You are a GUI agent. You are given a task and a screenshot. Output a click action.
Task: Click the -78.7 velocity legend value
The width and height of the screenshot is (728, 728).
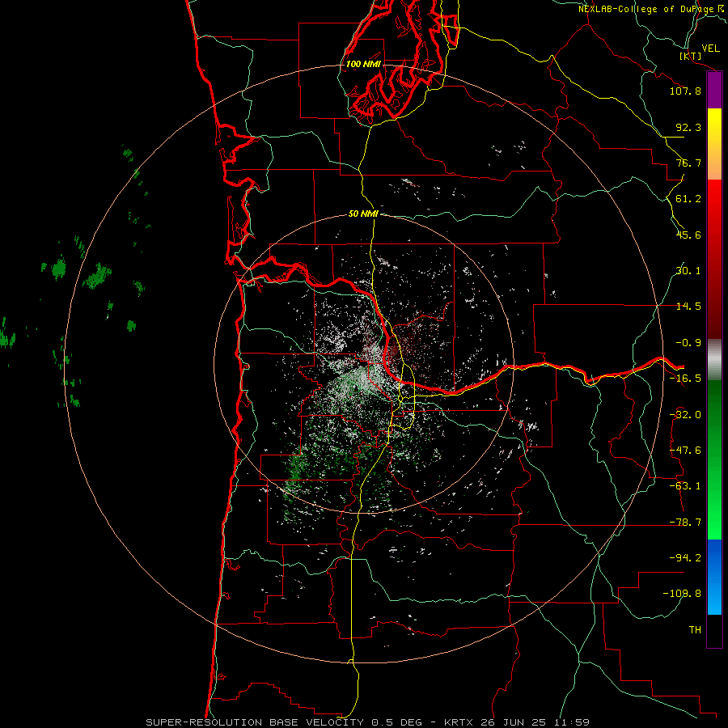tap(685, 523)
